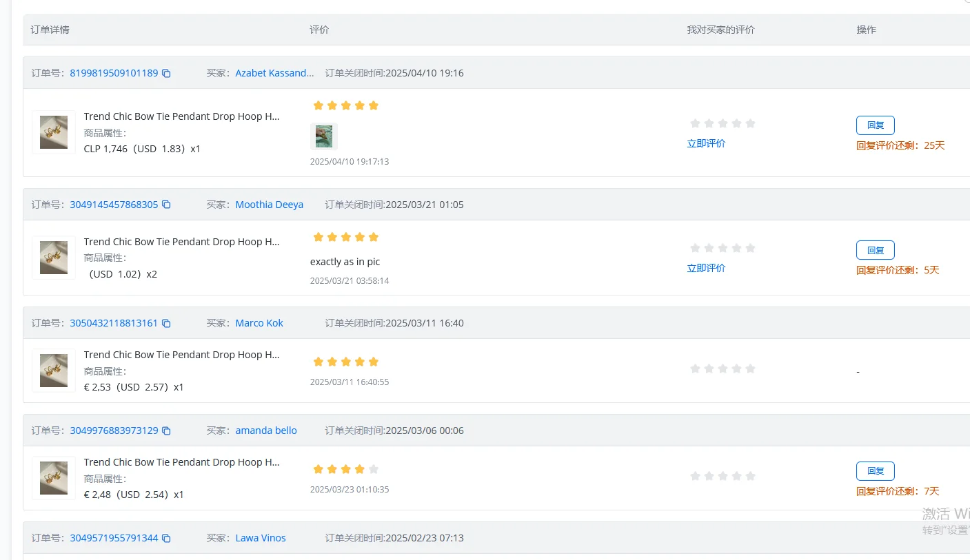970x560 pixels.
Task: Open product title in amanda bello order
Action: click(x=182, y=462)
